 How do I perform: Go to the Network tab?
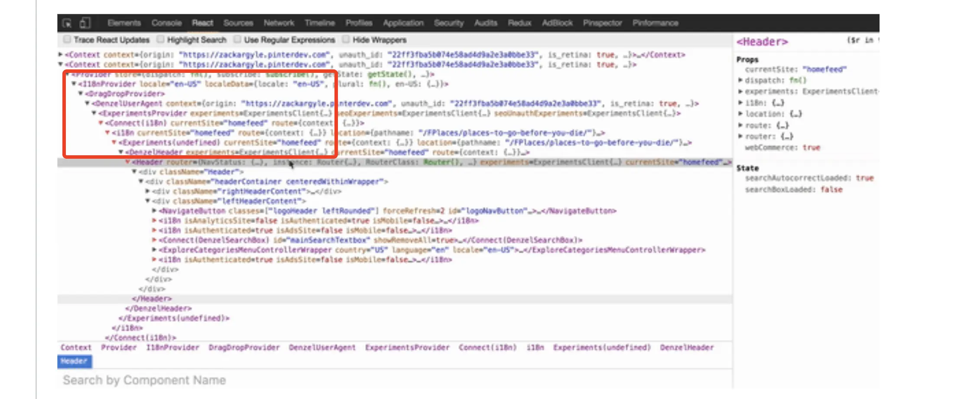coord(279,23)
